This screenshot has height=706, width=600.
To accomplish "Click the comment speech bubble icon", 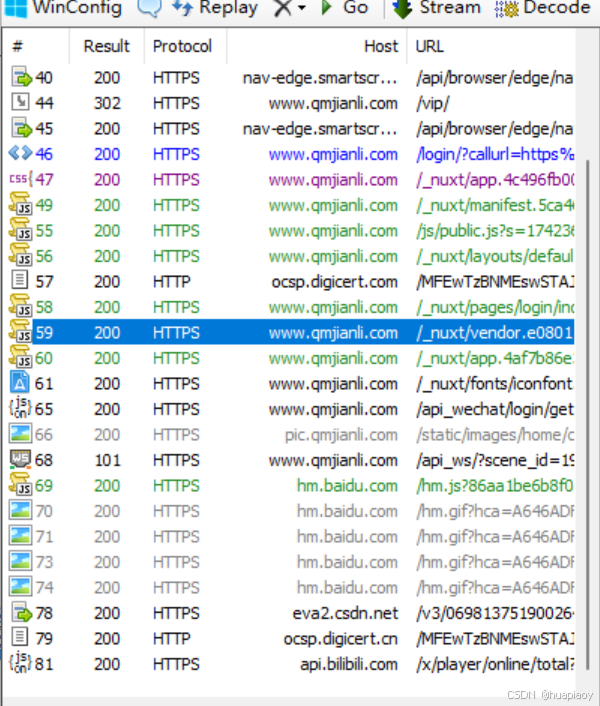I will 149,8.
